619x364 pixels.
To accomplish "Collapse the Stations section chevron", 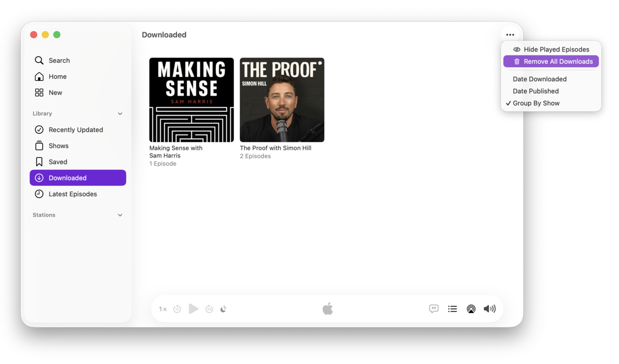I will point(120,215).
